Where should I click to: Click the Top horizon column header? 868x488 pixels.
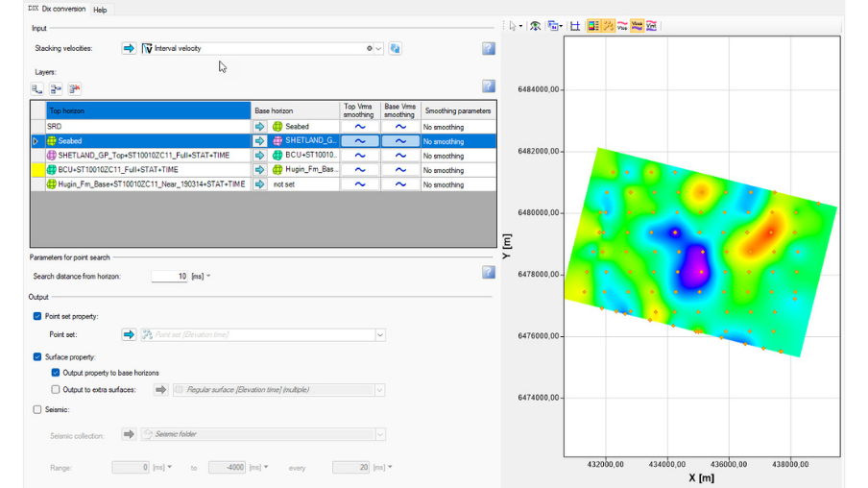149,110
